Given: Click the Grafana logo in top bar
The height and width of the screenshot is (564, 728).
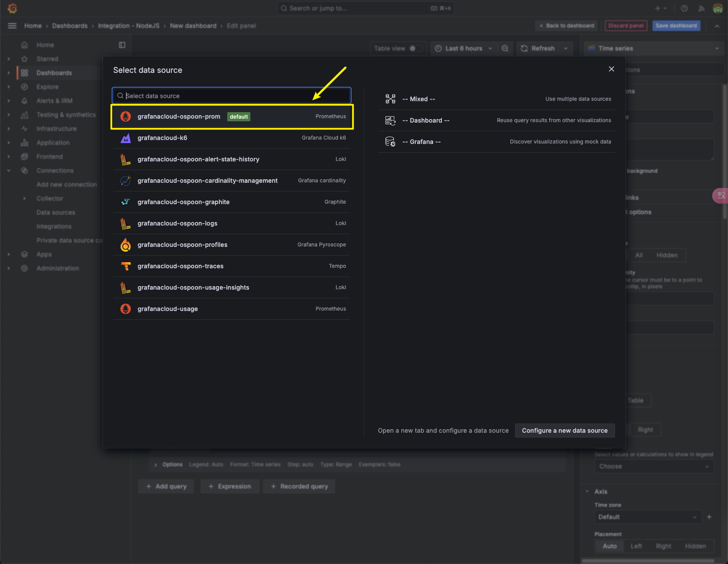Looking at the screenshot, I should click(x=12, y=8).
